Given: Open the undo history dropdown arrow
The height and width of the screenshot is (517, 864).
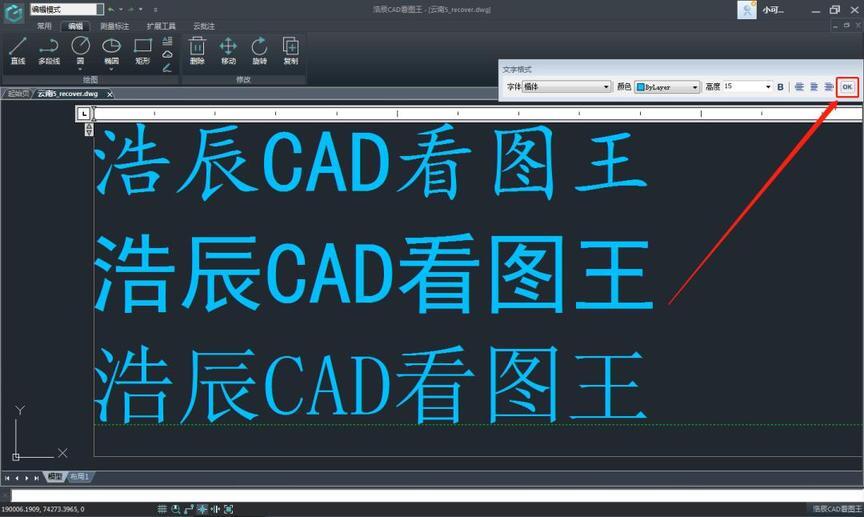Looking at the screenshot, I should (x=121, y=9).
